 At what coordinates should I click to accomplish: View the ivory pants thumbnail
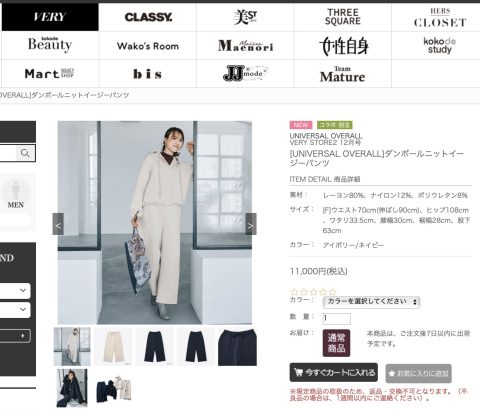click(113, 346)
